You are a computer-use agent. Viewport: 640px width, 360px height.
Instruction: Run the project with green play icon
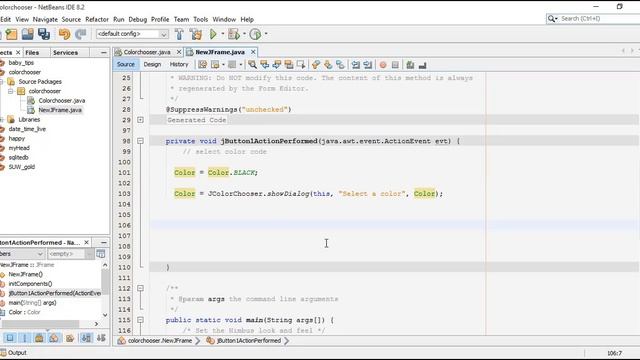pyautogui.click(x=213, y=34)
